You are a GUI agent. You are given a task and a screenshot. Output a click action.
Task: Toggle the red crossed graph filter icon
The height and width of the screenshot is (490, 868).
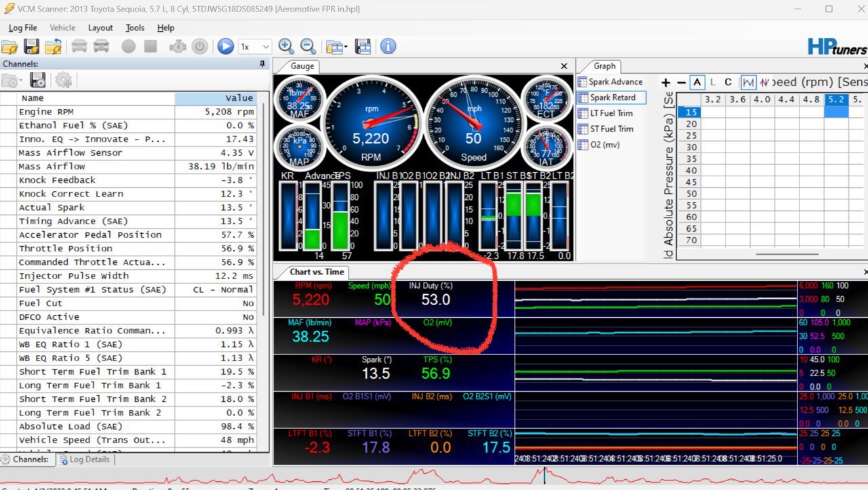coord(764,82)
